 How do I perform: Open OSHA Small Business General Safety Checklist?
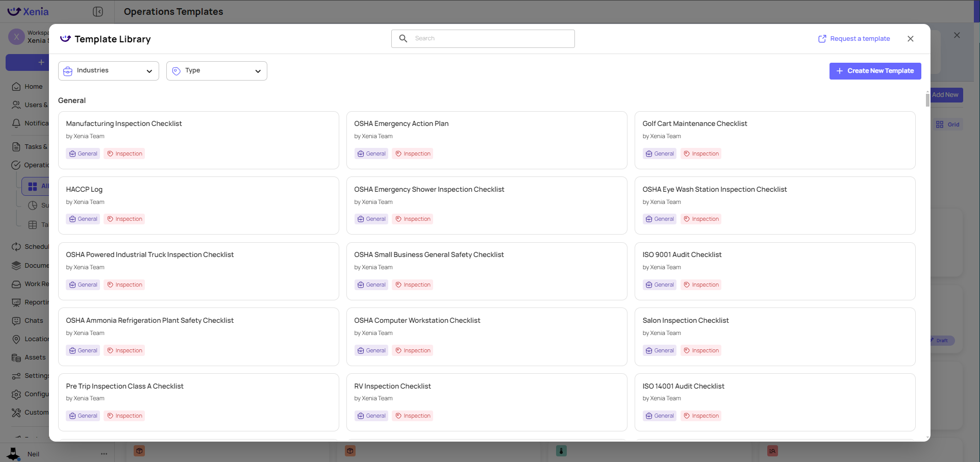click(x=487, y=271)
